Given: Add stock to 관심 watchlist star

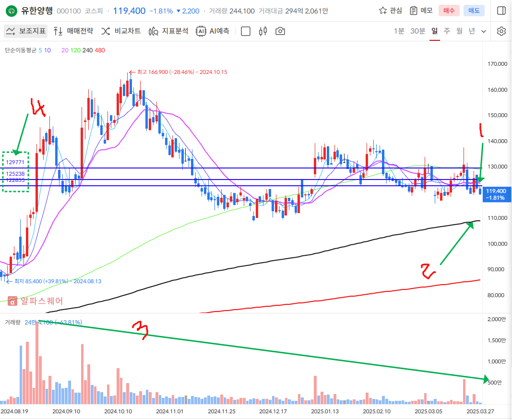Looking at the screenshot, I should click(391, 11).
